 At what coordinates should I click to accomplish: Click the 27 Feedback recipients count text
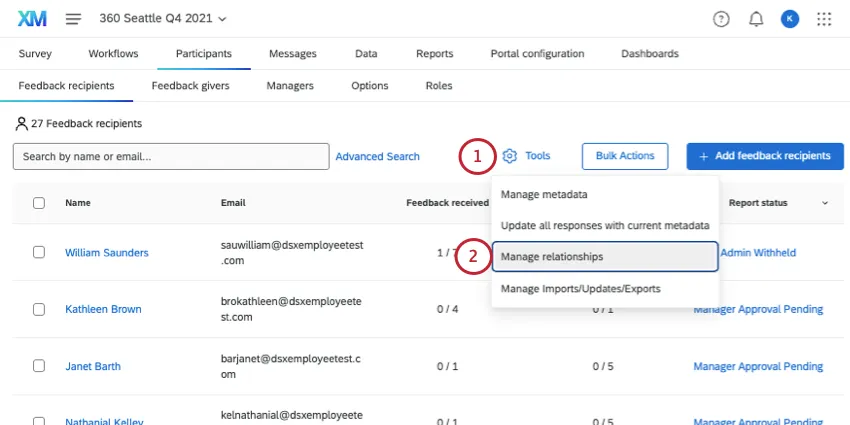[86, 124]
